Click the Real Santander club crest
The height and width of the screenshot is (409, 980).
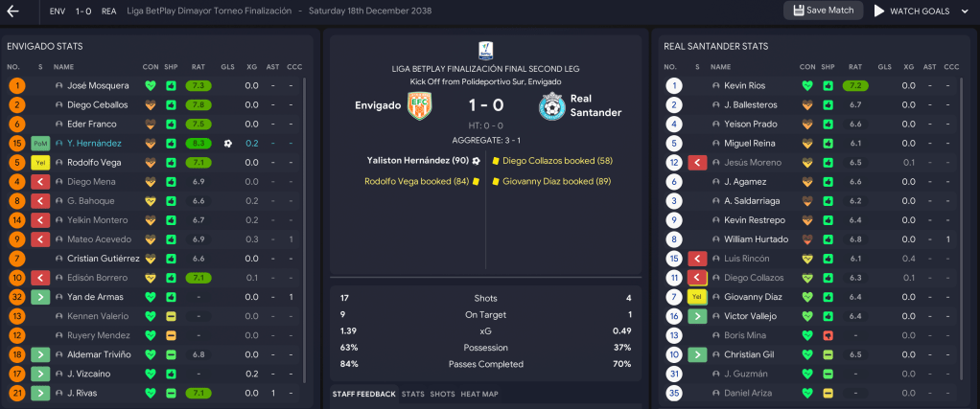pyautogui.click(x=550, y=105)
